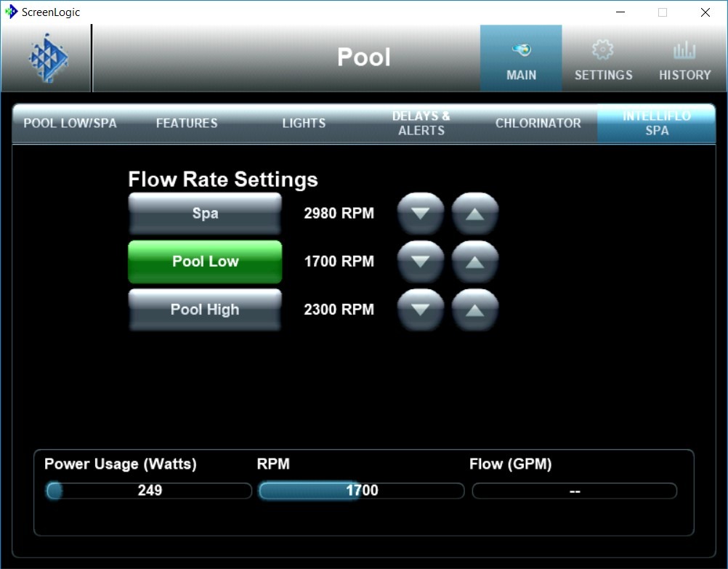Viewport: 728px width, 569px height.
Task: Click the Power Usage (Watts) gauge bar
Action: (x=149, y=491)
